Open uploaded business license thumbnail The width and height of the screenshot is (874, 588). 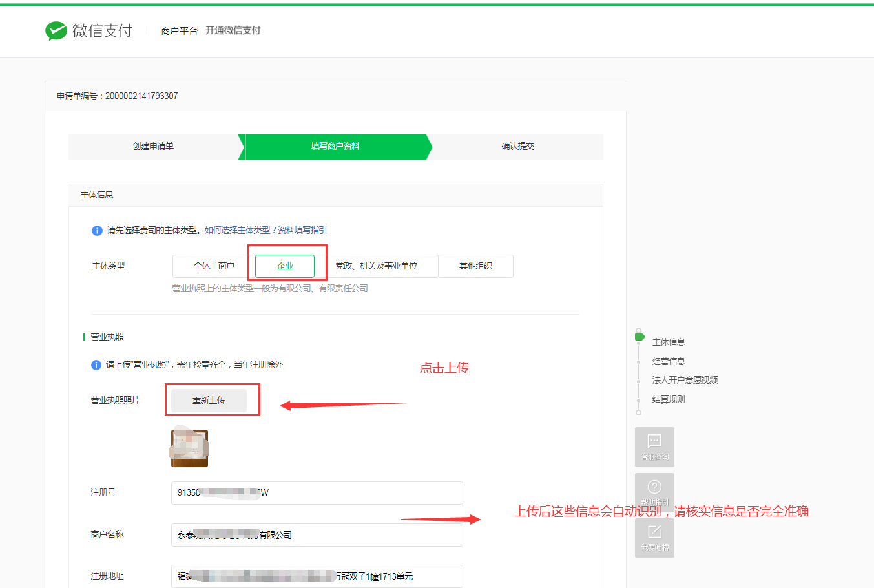point(189,448)
